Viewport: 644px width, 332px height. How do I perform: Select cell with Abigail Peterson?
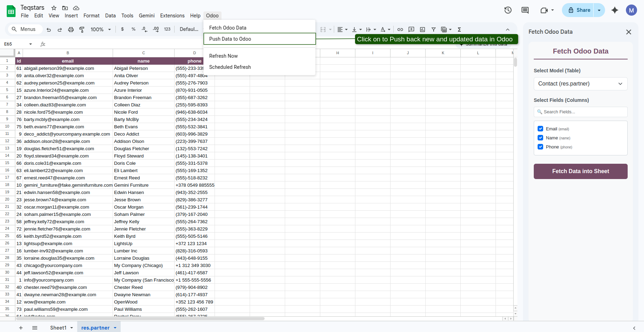[143, 68]
